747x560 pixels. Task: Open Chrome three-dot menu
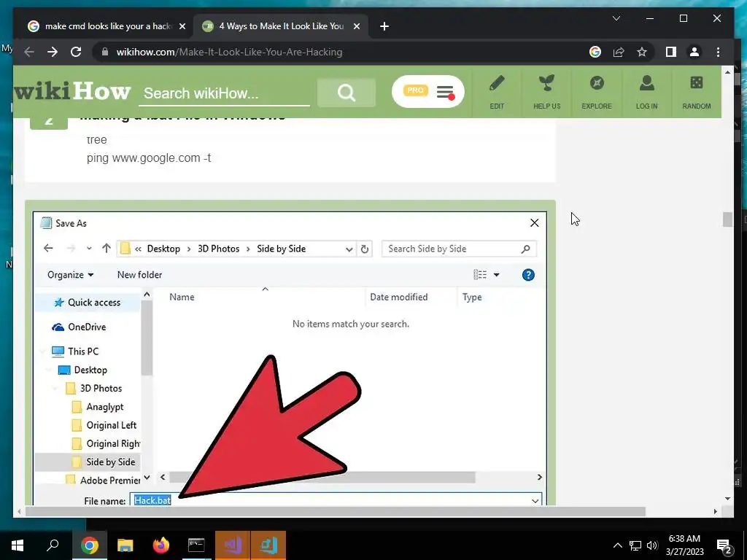click(x=718, y=52)
